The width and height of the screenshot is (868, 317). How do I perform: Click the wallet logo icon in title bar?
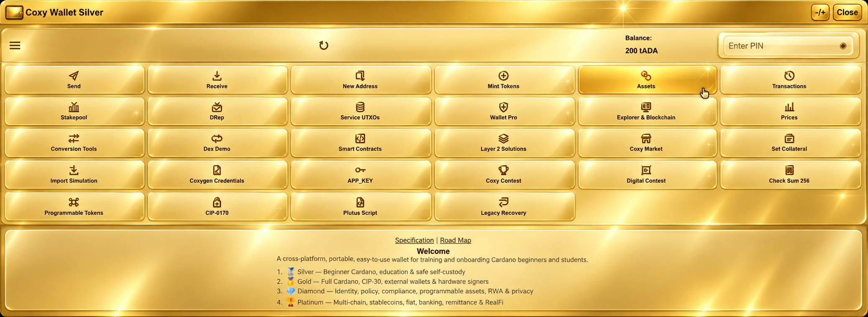click(14, 13)
